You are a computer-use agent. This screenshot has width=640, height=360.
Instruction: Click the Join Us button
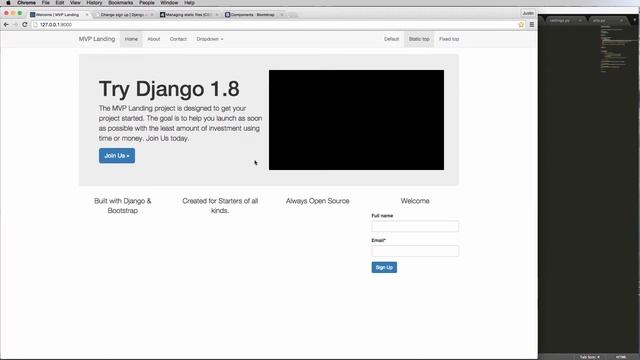[117, 156]
